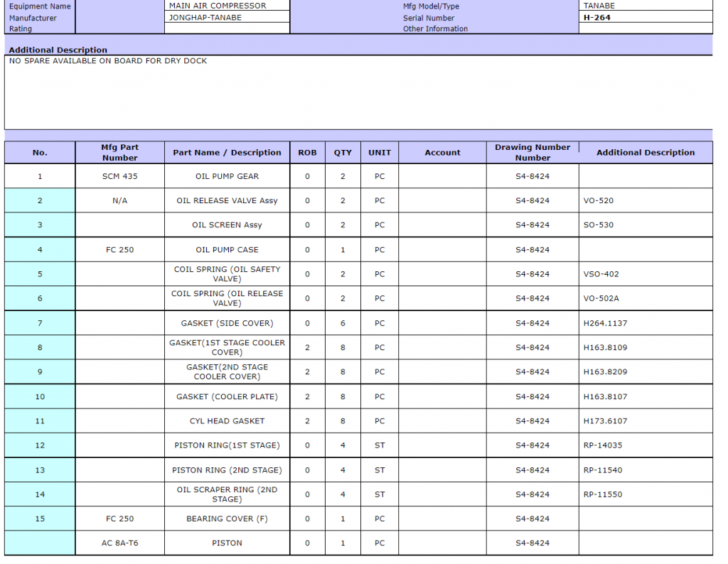Click inside the Additional Description text area
The image size is (728, 564).
(x=358, y=92)
